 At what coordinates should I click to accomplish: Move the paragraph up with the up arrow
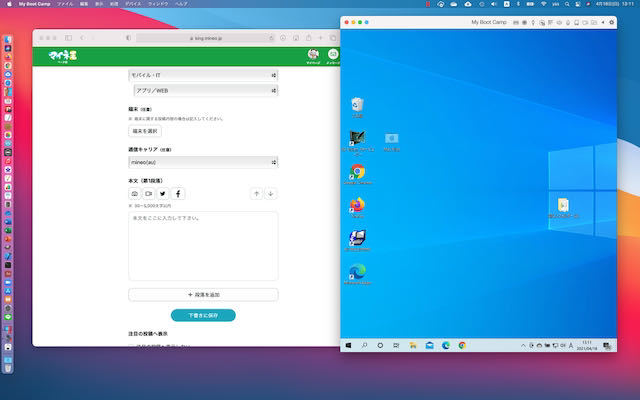coord(256,193)
